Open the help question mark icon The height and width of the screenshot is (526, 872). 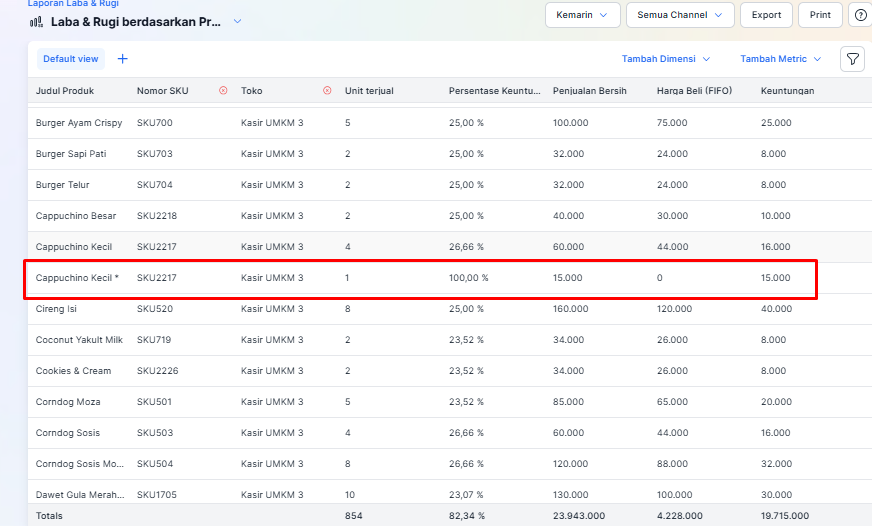point(860,15)
